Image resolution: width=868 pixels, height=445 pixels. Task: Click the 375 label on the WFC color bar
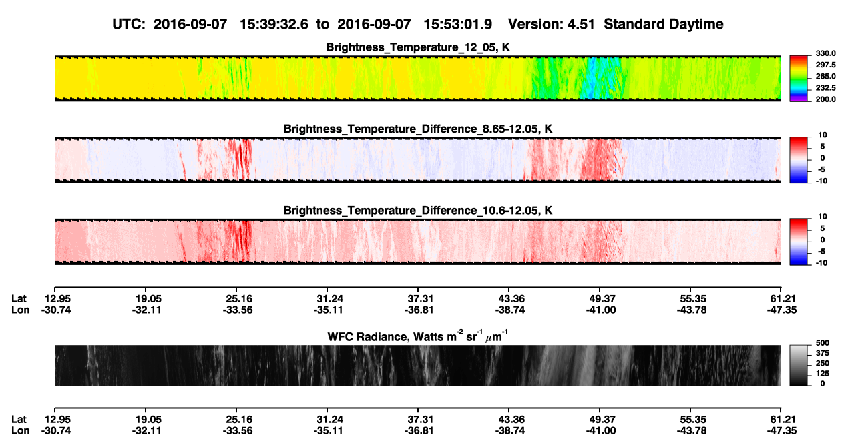tap(824, 354)
